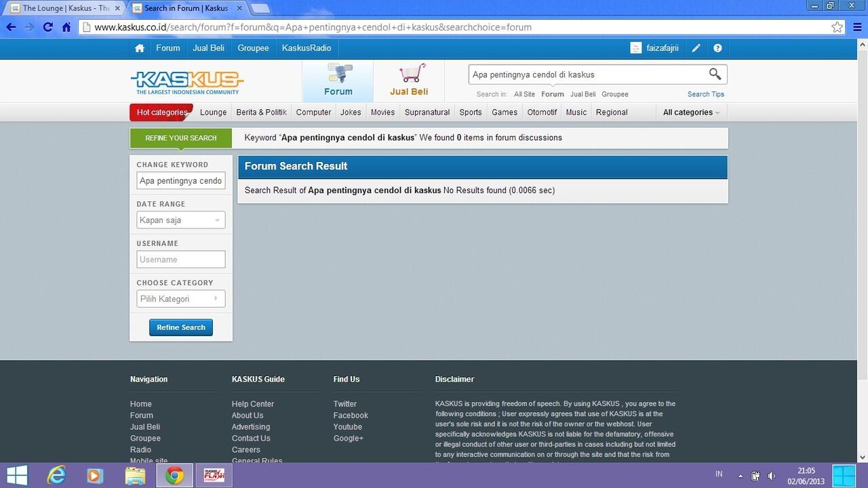Open Forum in the top navigation bar
This screenshot has width=868, height=488.
[168, 48]
